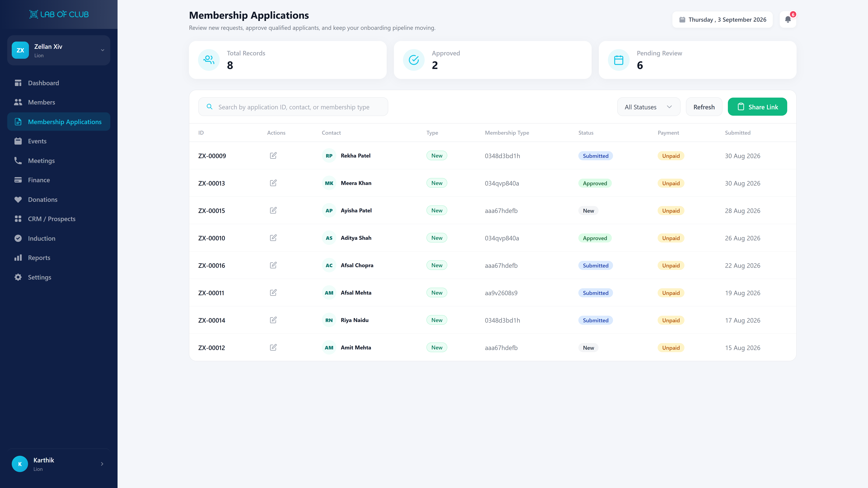
Task: Expand the Karthik user menu chevron
Action: [x=102, y=464]
